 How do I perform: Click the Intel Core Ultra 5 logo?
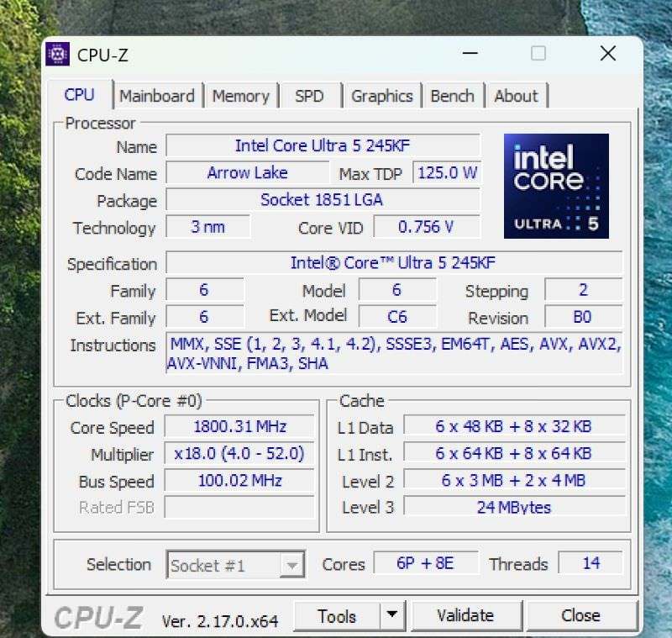click(556, 186)
